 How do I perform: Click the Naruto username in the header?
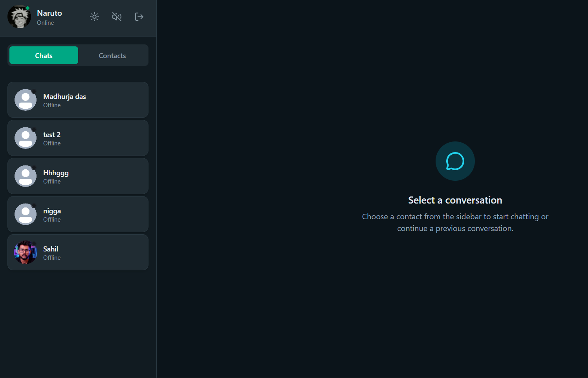point(49,13)
